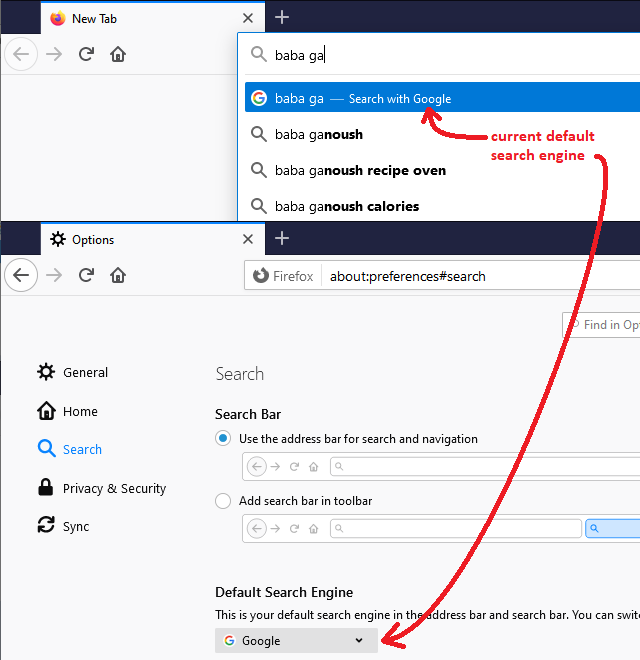This screenshot has height=660, width=640.
Task: Open General settings category
Action: click(x=72, y=372)
